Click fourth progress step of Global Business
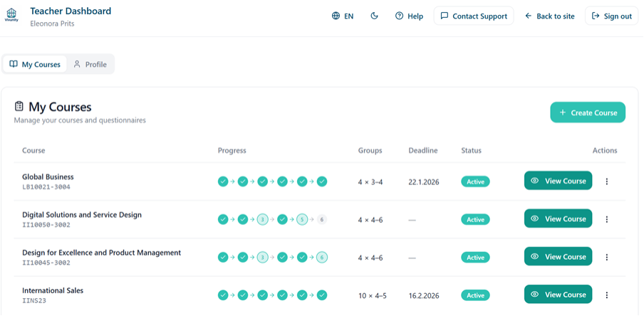This screenshot has height=316, width=644. (x=282, y=181)
